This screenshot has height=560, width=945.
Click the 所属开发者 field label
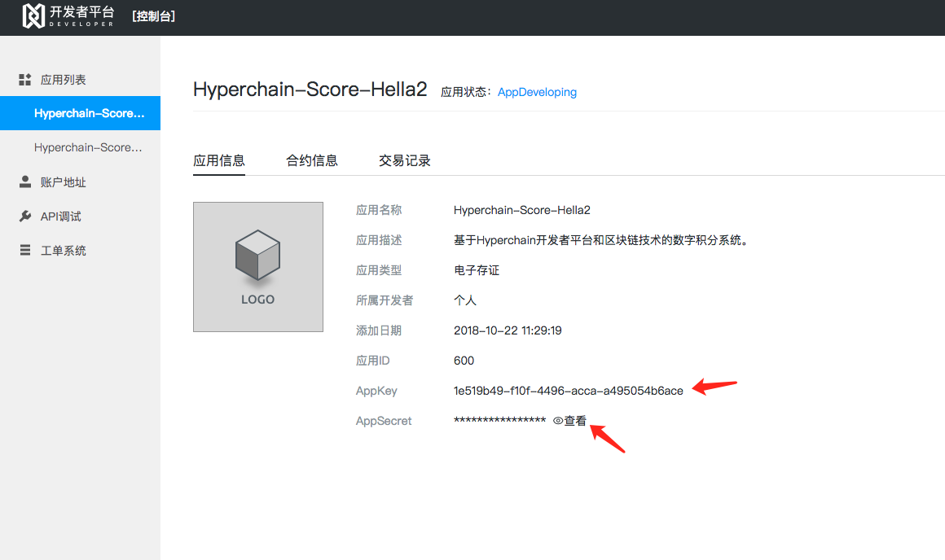tap(384, 300)
